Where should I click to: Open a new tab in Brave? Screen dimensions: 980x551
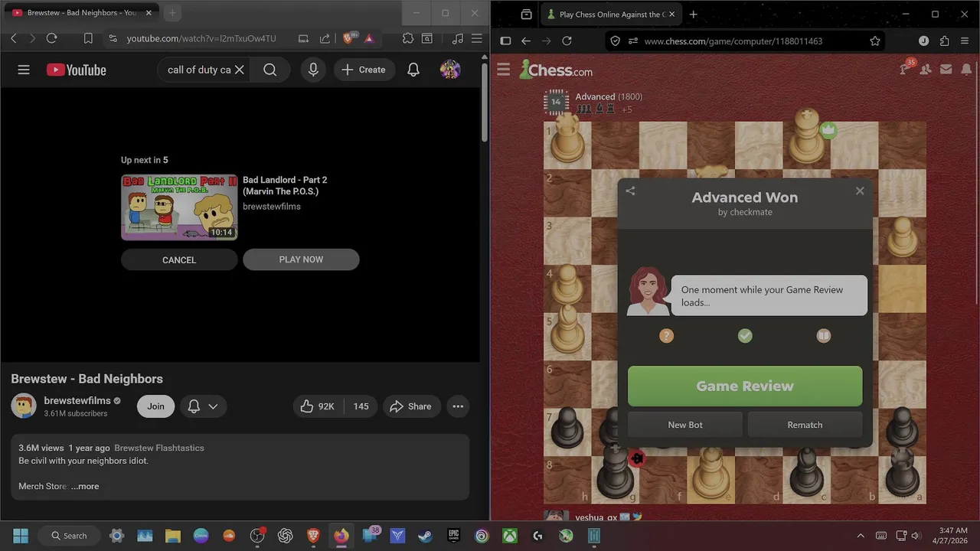click(172, 13)
